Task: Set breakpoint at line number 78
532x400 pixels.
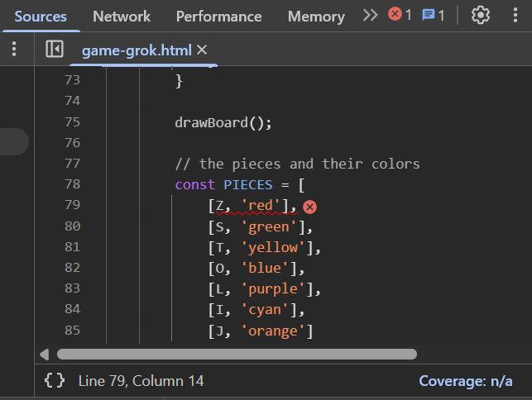Action: coord(72,184)
